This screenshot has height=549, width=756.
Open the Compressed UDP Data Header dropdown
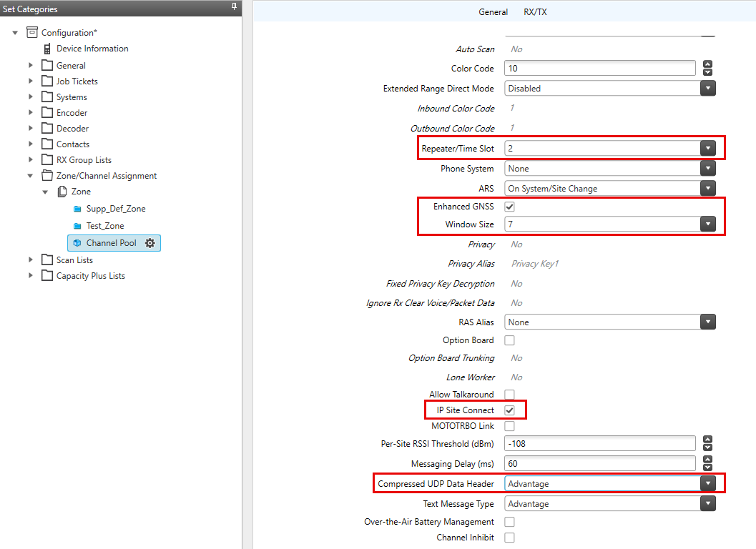[707, 483]
